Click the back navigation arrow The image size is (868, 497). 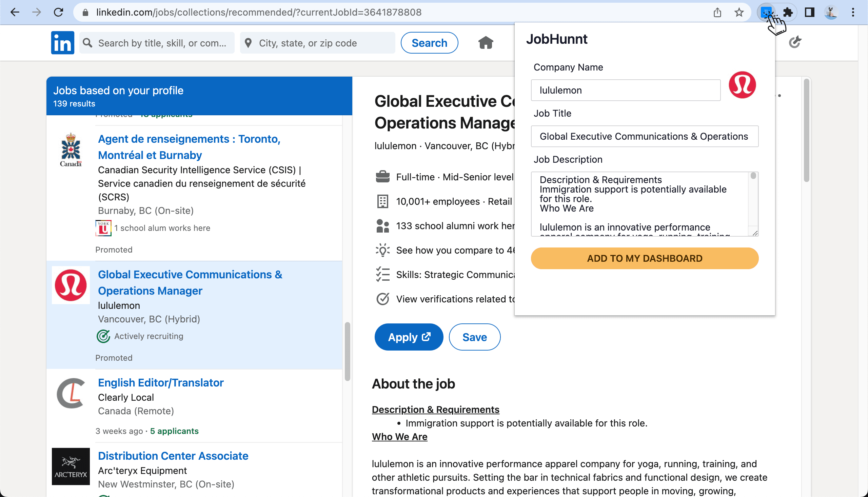click(x=15, y=12)
